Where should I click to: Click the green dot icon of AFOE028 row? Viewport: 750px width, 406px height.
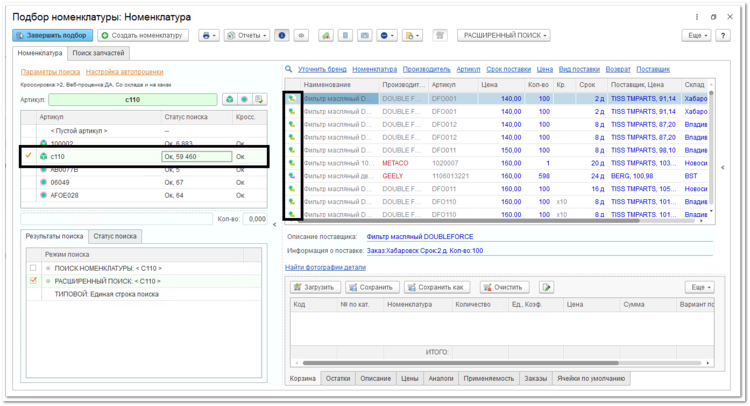[x=44, y=195]
